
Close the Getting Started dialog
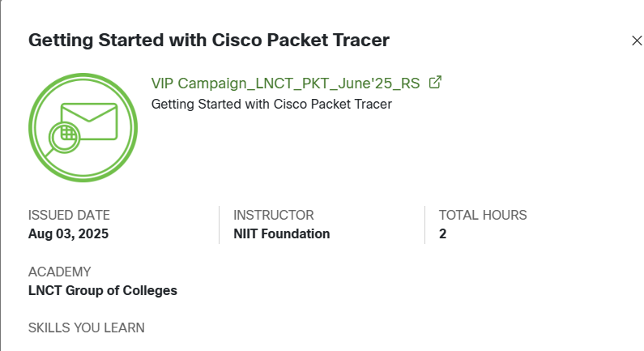637,41
